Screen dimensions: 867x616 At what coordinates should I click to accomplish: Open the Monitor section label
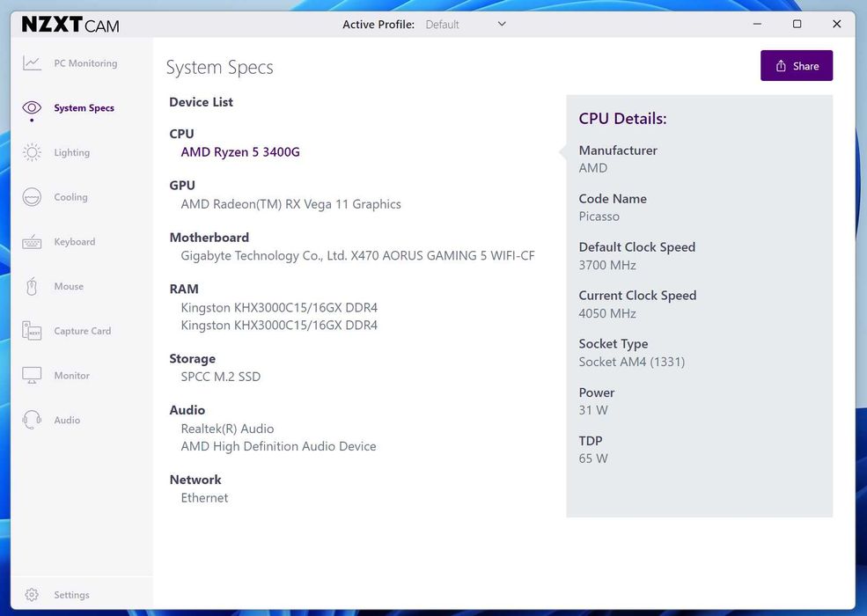(x=72, y=376)
